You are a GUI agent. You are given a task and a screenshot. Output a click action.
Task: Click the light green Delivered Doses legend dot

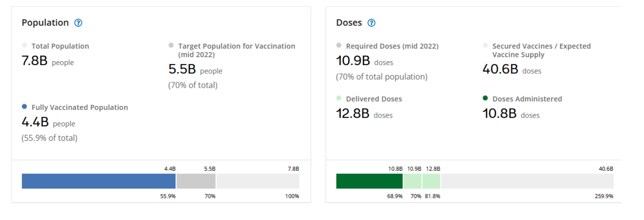(x=339, y=98)
